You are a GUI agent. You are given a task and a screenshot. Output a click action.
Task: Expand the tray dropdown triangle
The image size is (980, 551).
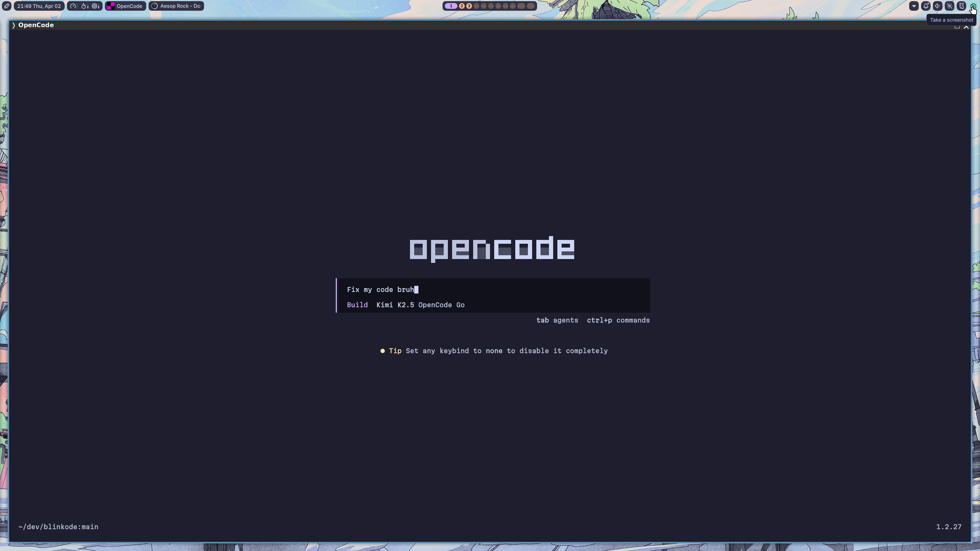(x=914, y=6)
